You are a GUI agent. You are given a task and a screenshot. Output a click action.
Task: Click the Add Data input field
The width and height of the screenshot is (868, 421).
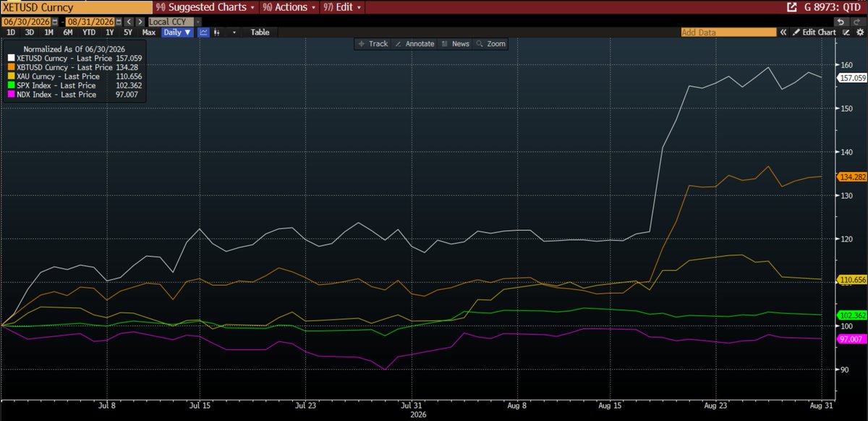tap(729, 33)
